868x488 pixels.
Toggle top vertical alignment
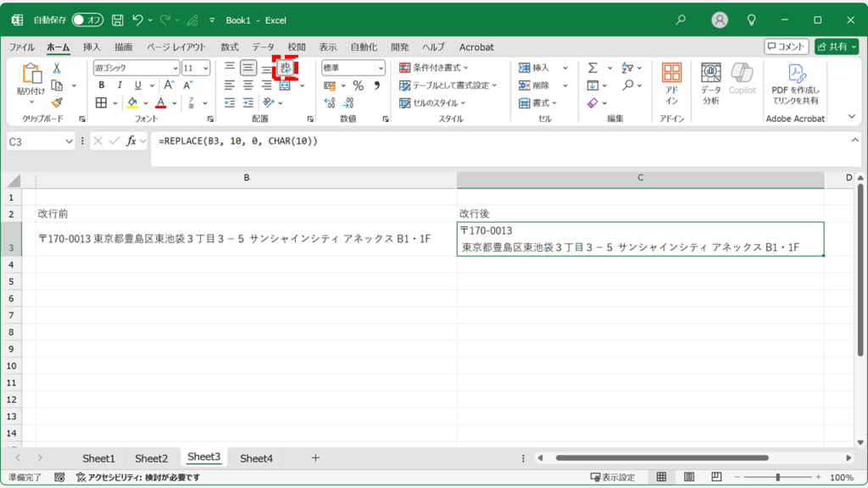(x=229, y=68)
